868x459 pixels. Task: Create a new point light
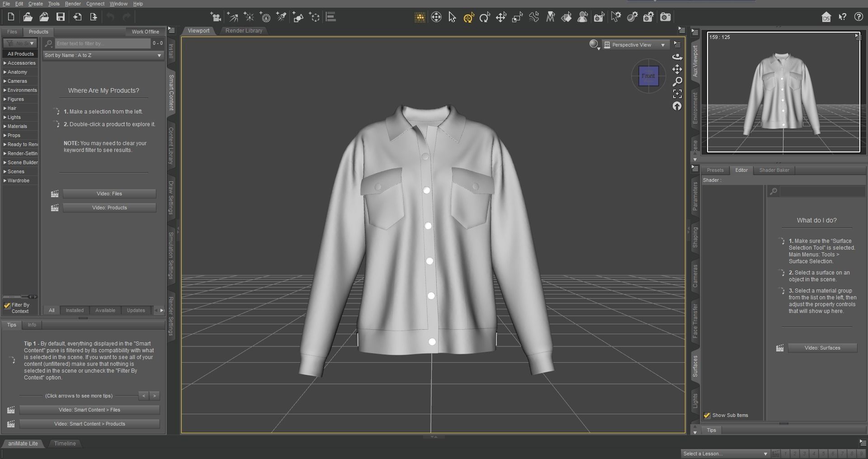(249, 17)
